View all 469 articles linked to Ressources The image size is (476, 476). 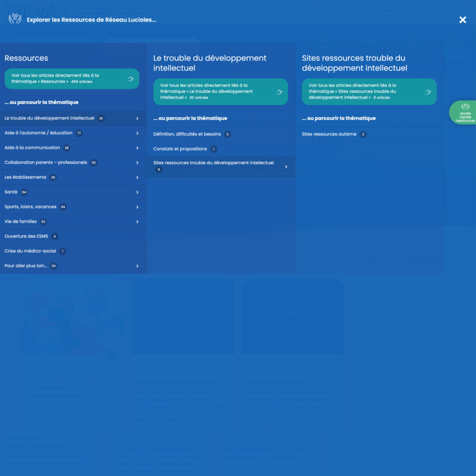(x=72, y=79)
